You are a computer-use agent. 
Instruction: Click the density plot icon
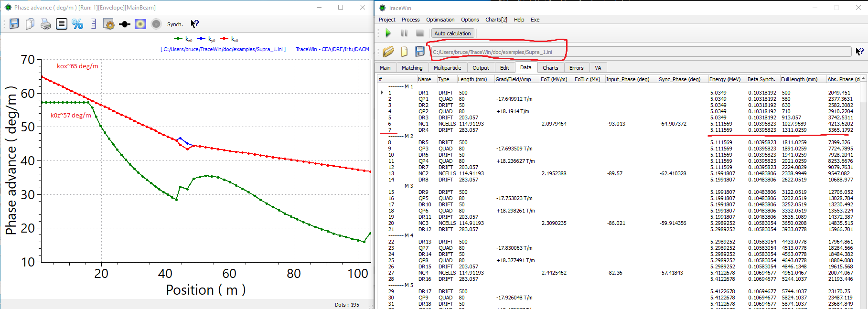coord(140,24)
